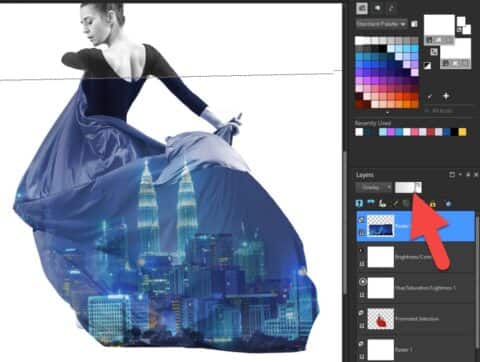Toggle the Layers panel auto-hide pin
480x362 pixels.
coord(468,175)
